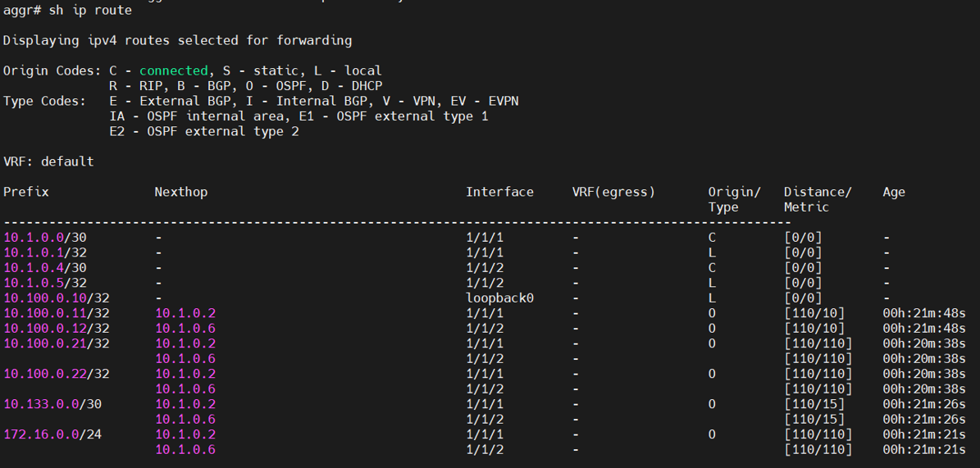Click the Age column header
Screen dimensions: 980x468
click(x=894, y=192)
